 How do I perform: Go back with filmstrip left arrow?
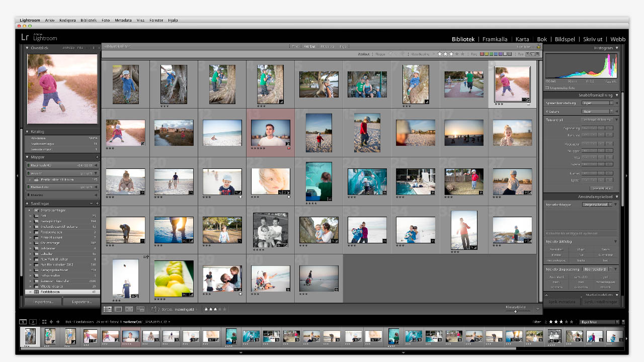coord(51,322)
